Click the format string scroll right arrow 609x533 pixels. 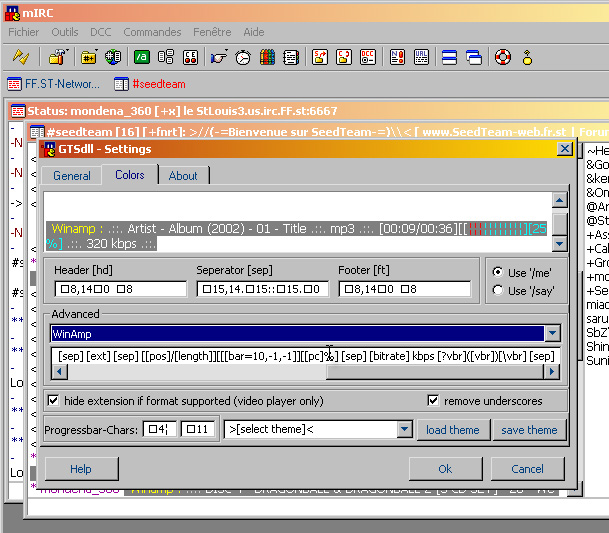552,372
